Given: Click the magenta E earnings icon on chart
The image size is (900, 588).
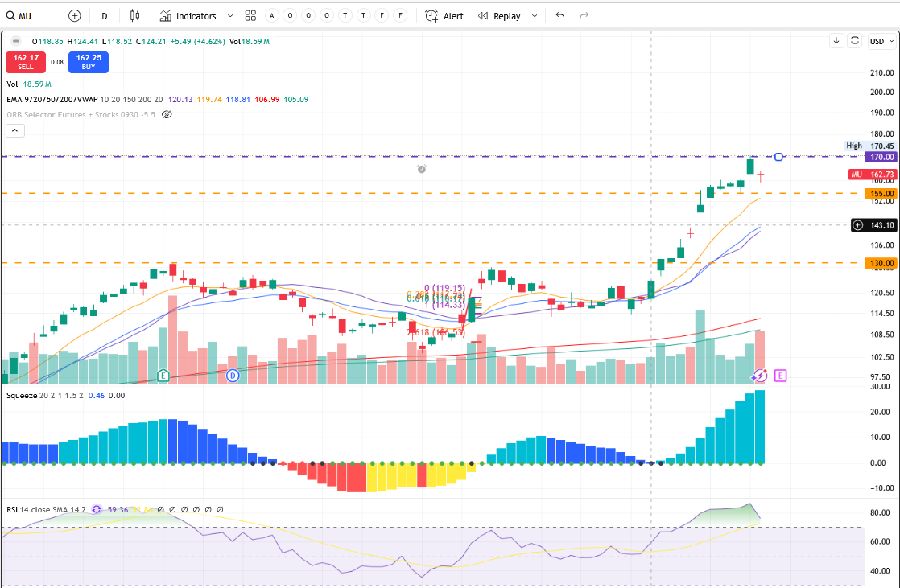Looking at the screenshot, I should click(779, 375).
